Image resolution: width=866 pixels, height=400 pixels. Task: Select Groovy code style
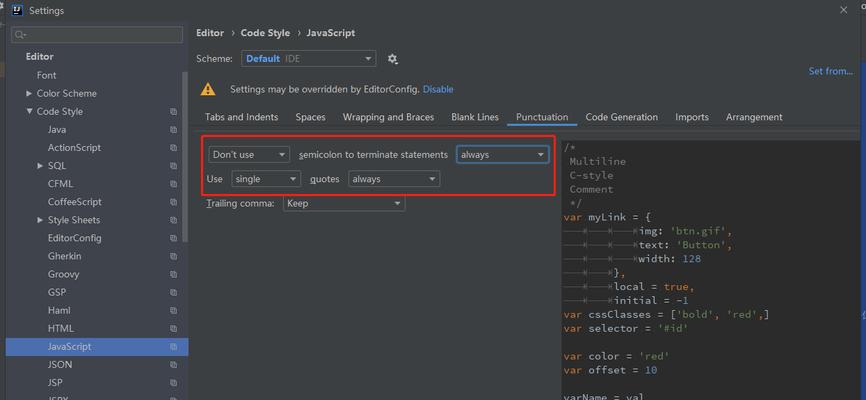64,275
